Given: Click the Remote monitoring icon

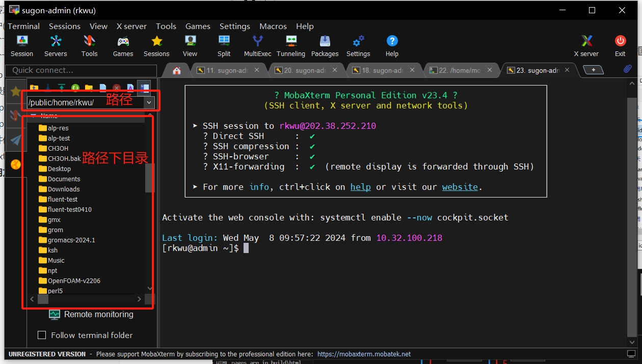Looking at the screenshot, I should (x=55, y=314).
